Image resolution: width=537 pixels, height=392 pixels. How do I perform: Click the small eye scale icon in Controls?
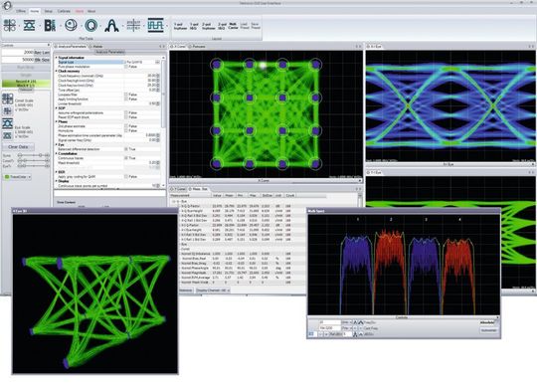pyautogui.click(x=8, y=135)
